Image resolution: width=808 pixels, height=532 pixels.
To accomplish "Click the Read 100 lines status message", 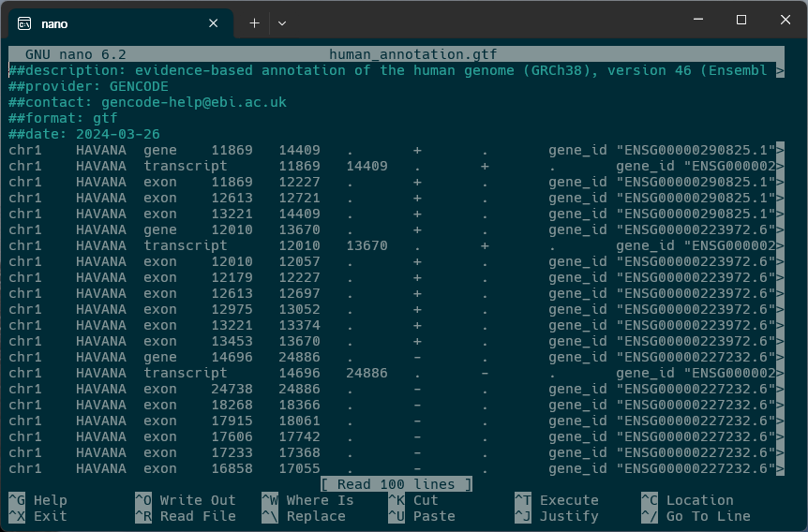I will (x=396, y=484).
